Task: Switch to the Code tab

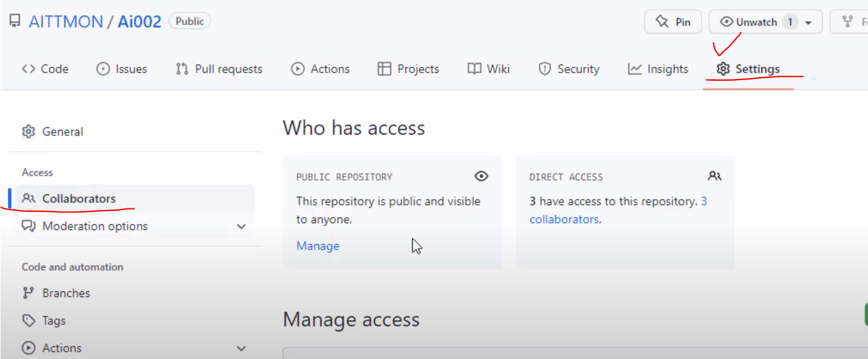Action: pos(45,69)
